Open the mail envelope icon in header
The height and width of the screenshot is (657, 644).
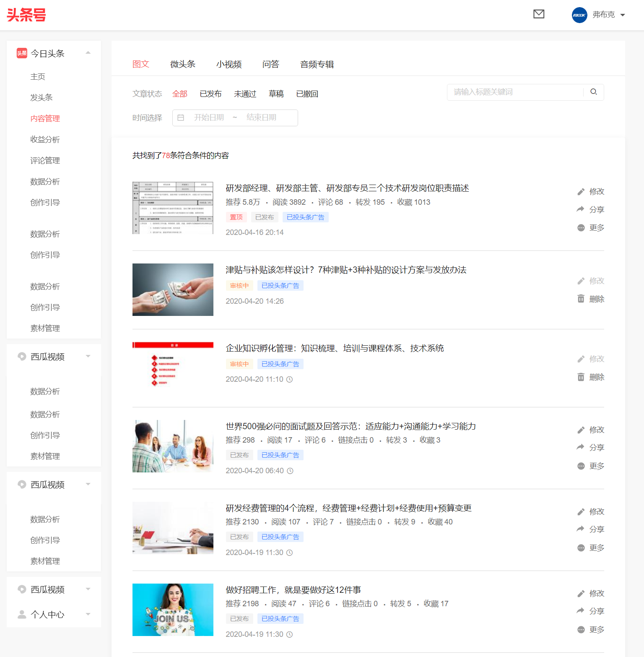click(x=539, y=14)
